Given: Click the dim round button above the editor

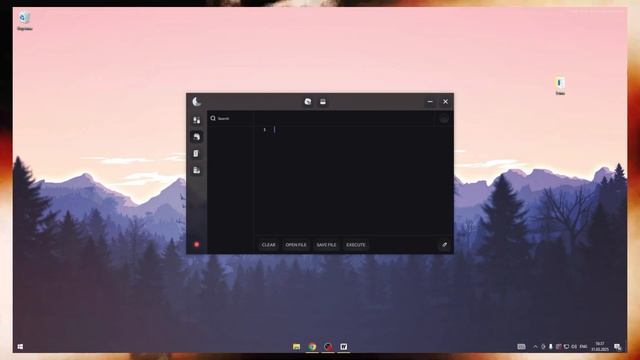Looking at the screenshot, I should coord(444,119).
